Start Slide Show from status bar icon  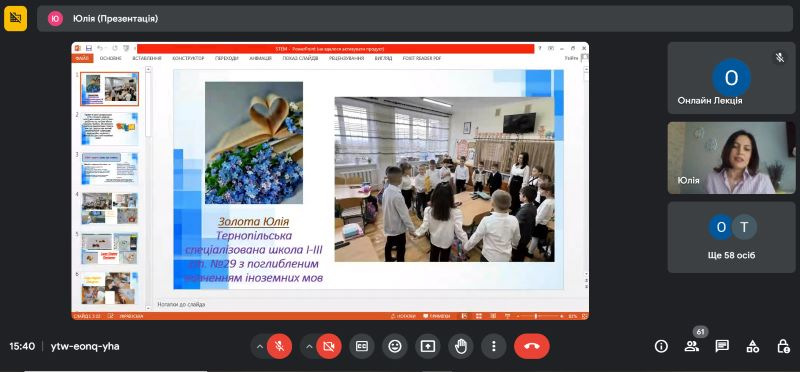pos(508,316)
